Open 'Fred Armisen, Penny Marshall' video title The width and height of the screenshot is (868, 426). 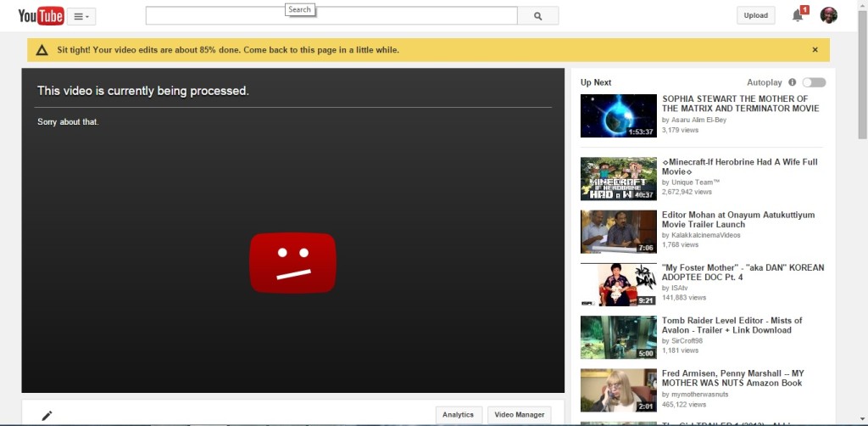pos(733,378)
